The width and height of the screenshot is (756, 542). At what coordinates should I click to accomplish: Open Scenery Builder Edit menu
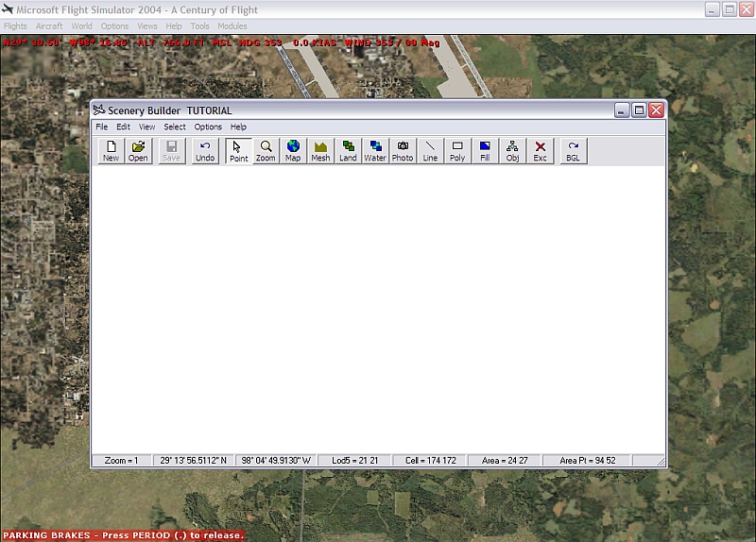point(123,127)
